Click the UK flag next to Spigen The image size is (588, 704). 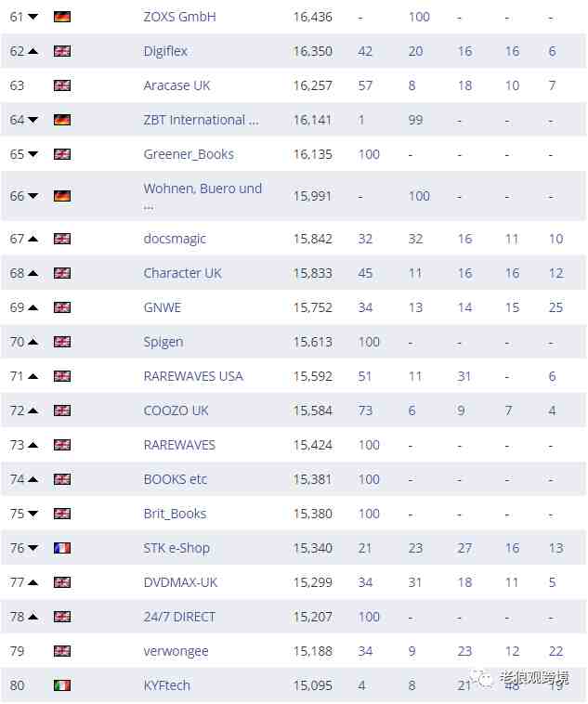click(62, 342)
